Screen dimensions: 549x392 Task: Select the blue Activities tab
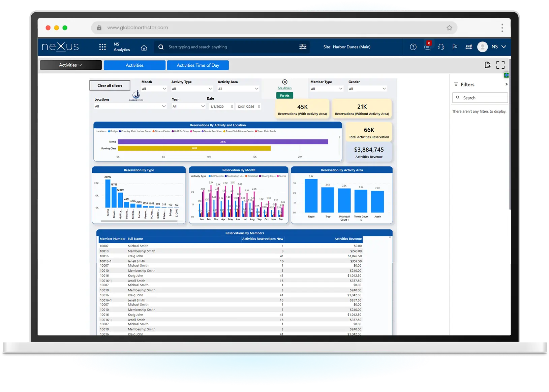pyautogui.click(x=134, y=65)
